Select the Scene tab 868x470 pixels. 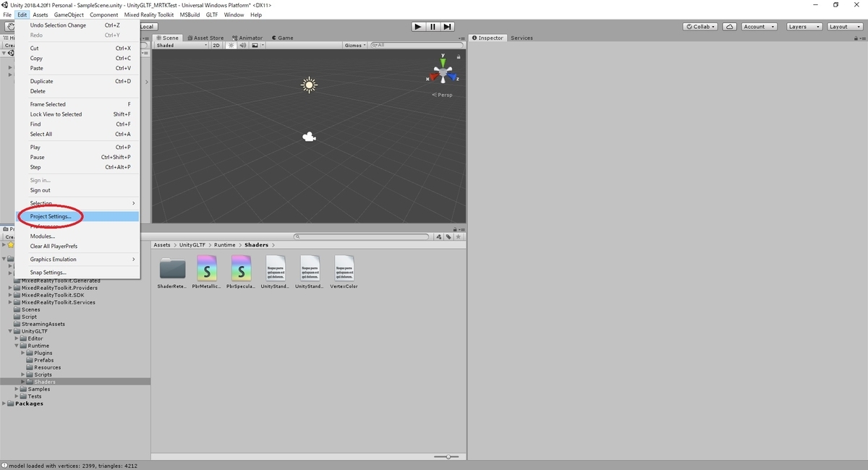(168, 38)
